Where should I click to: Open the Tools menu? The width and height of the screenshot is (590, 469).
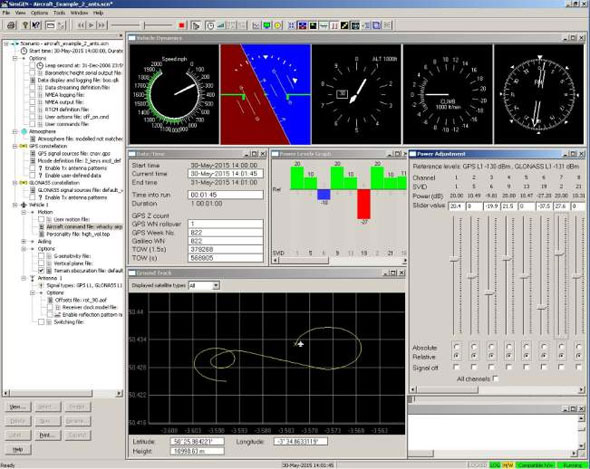59,13
